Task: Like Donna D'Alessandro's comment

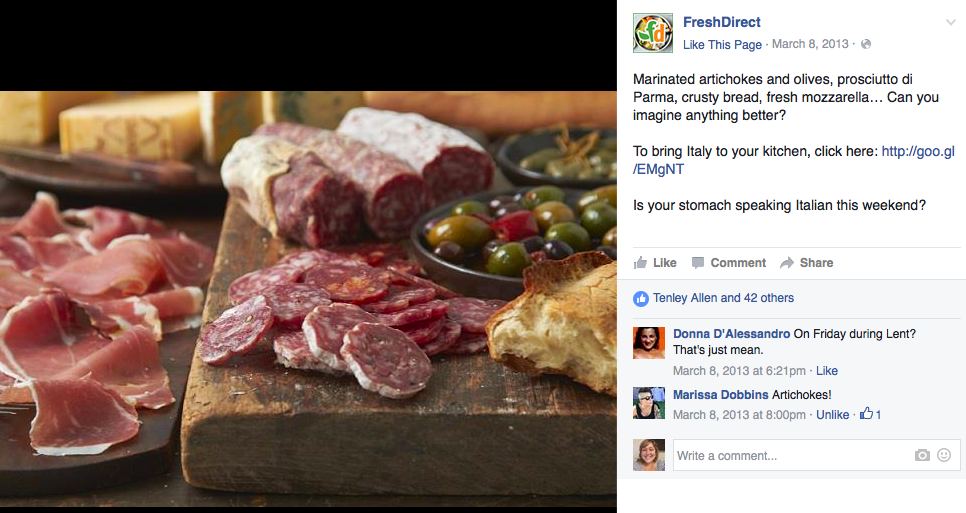Action: [827, 371]
